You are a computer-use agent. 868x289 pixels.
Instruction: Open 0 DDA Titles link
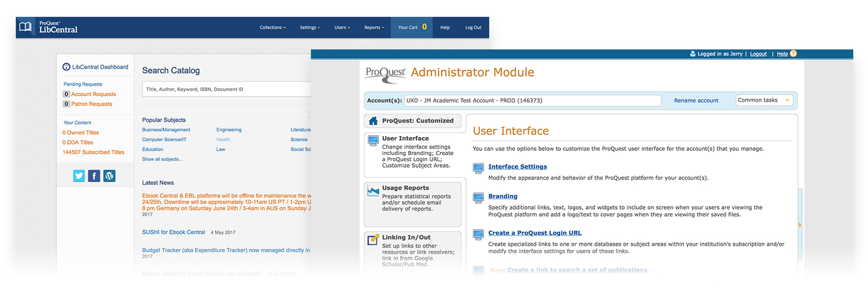tap(78, 142)
